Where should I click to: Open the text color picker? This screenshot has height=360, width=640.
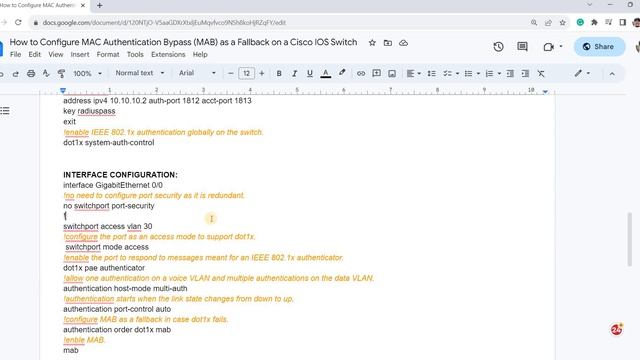click(326, 73)
